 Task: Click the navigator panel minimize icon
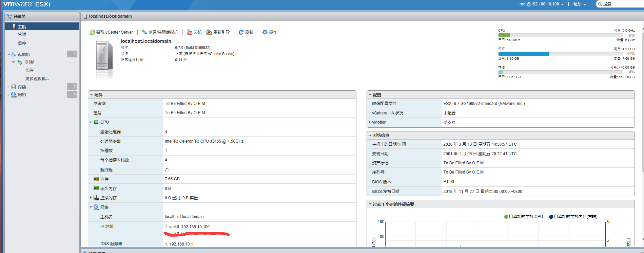(x=73, y=16)
